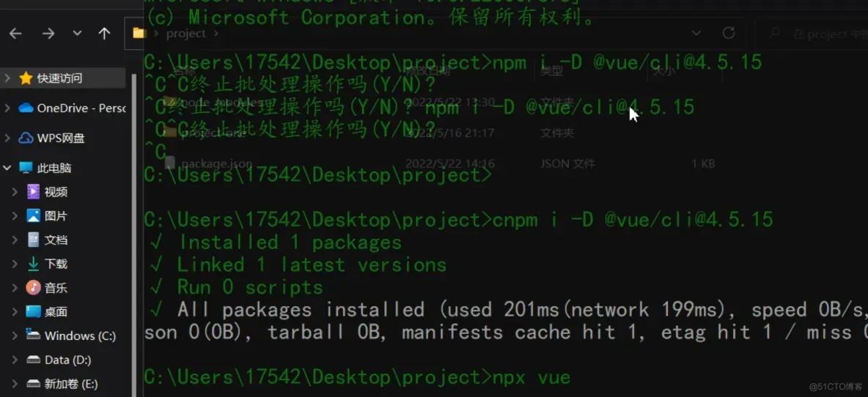Open recent locations dropdown chevron

tap(77, 34)
